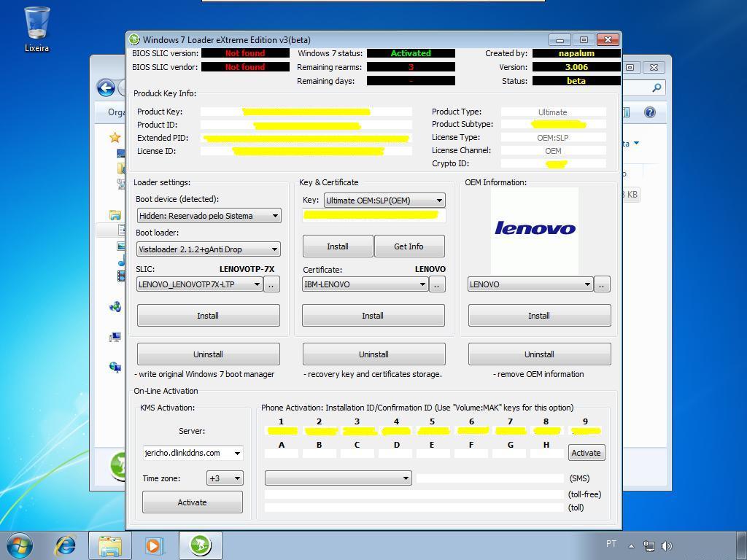747x560 pixels.
Task: Open Windows Media Player from the taskbar
Action: tap(154, 545)
